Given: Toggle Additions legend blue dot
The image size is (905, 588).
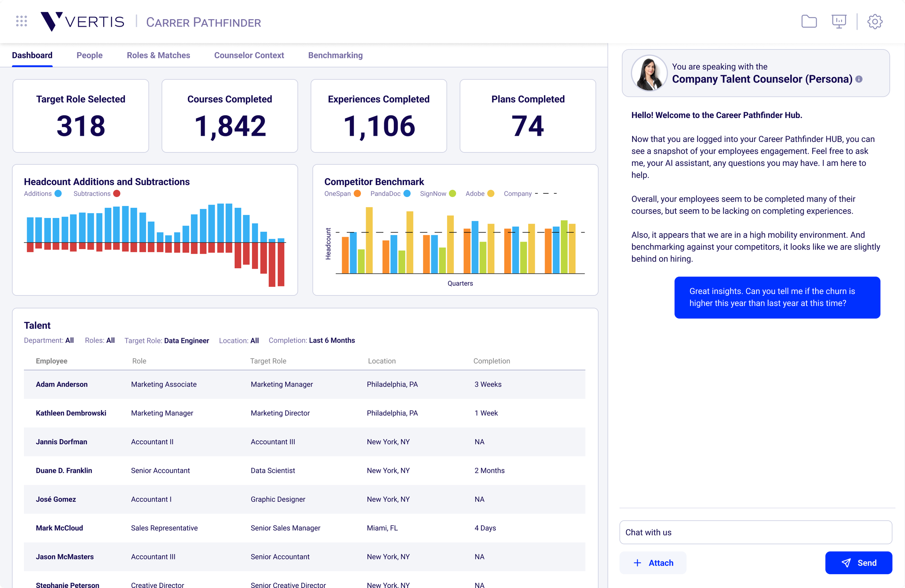Looking at the screenshot, I should click(58, 194).
